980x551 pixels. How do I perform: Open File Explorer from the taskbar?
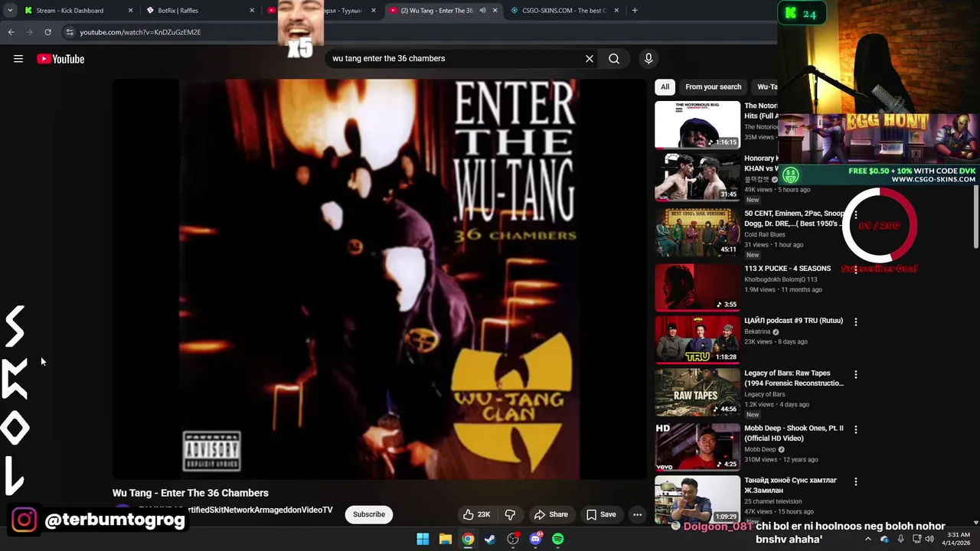[446, 539]
